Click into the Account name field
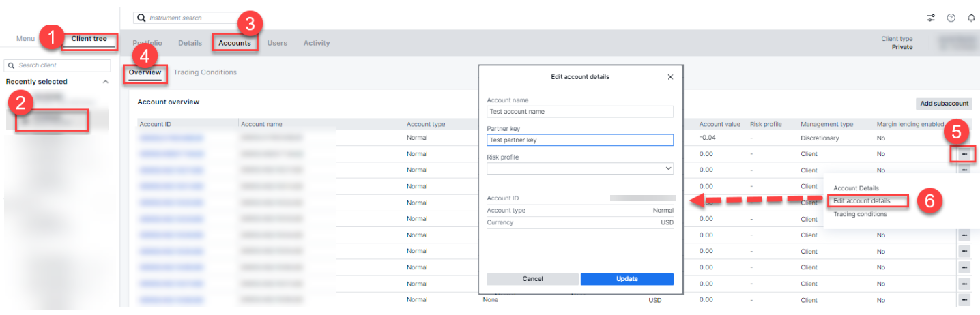 (580, 112)
